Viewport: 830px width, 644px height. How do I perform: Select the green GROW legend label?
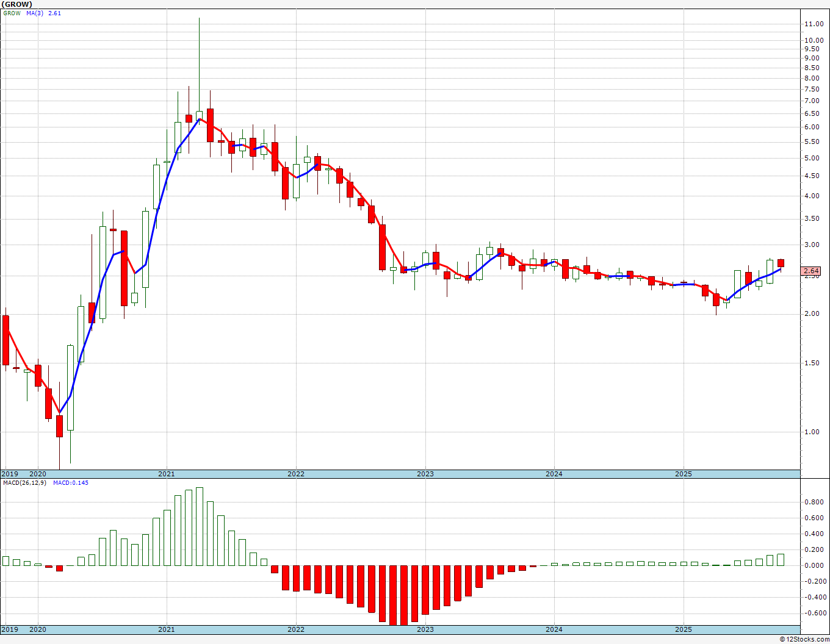[x=12, y=13]
